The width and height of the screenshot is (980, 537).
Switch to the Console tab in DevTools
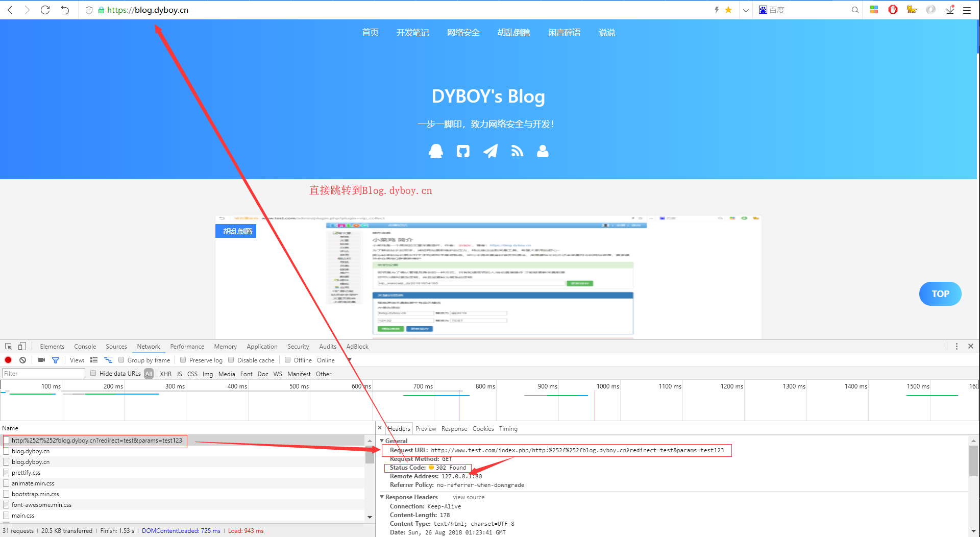[x=85, y=346]
